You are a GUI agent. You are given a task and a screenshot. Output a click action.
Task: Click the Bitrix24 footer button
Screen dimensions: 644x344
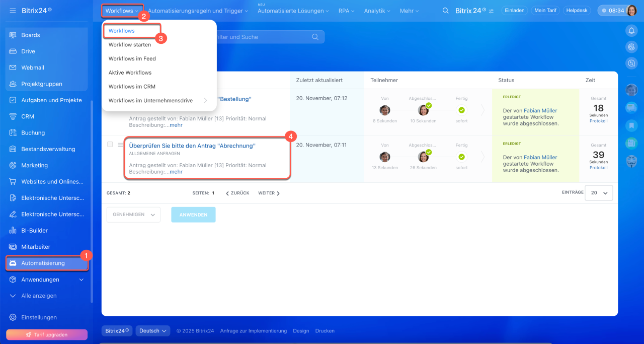[x=117, y=331]
